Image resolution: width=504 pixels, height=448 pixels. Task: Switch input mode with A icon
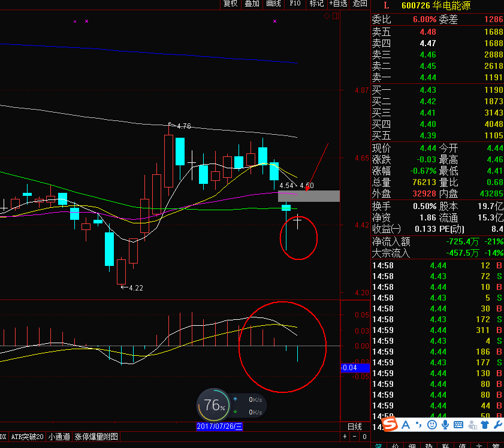(406, 425)
